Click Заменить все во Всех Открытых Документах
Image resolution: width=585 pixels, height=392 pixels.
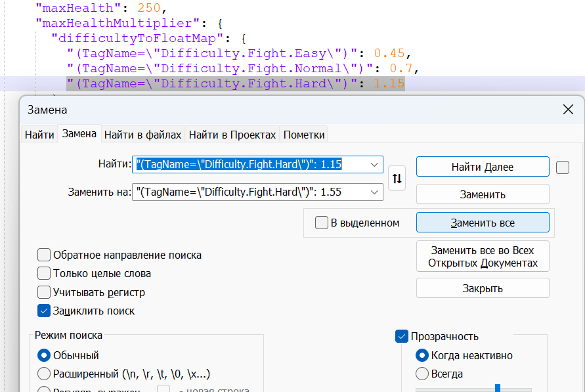(x=483, y=257)
